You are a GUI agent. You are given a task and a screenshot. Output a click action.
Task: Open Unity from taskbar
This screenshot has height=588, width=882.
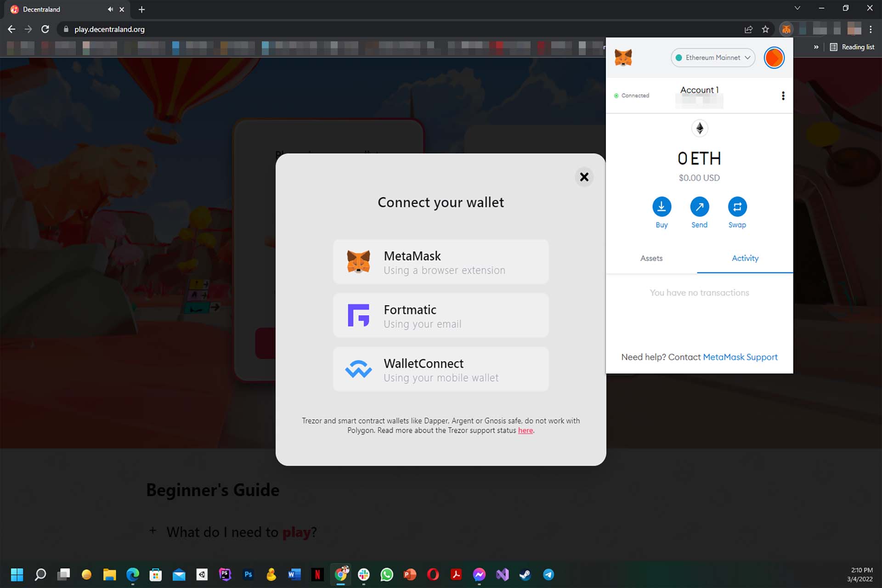coord(202,575)
